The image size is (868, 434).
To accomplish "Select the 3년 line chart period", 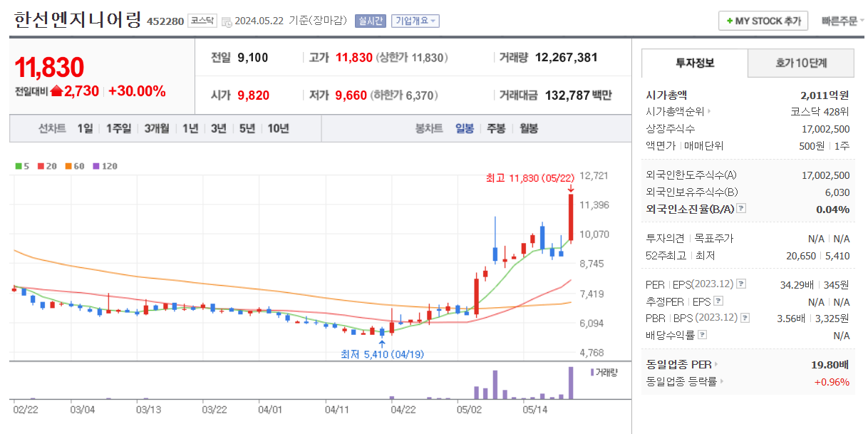I will pos(219,128).
